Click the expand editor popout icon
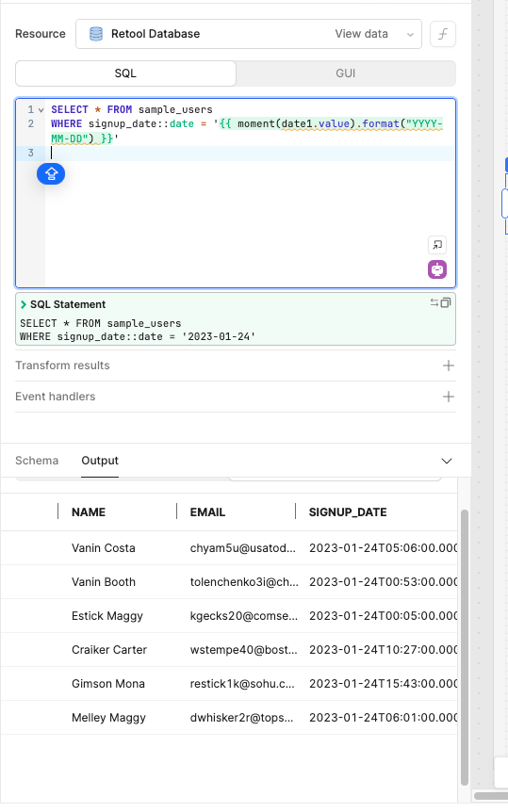This screenshot has width=508, height=812. point(437,245)
